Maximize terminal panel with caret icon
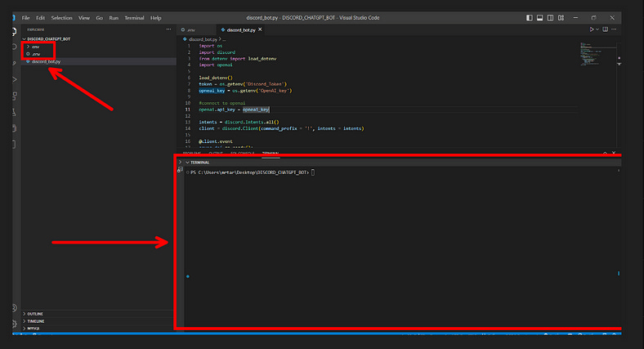The width and height of the screenshot is (644, 349). click(605, 153)
